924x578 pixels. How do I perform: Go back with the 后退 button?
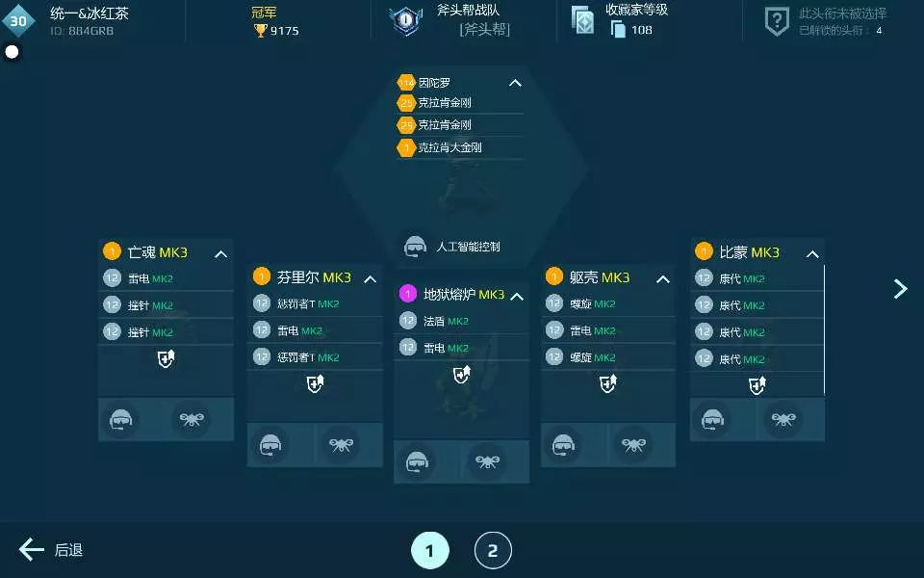51,550
